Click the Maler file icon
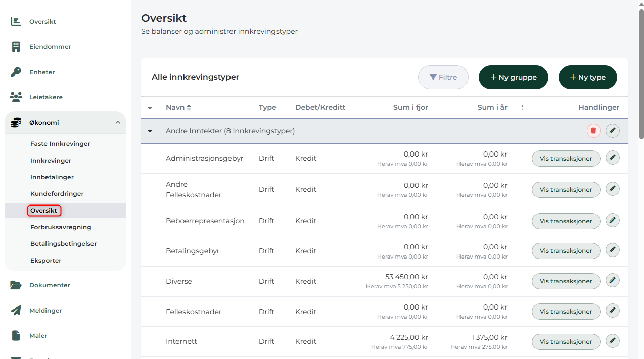The width and height of the screenshot is (644, 359). click(16, 335)
